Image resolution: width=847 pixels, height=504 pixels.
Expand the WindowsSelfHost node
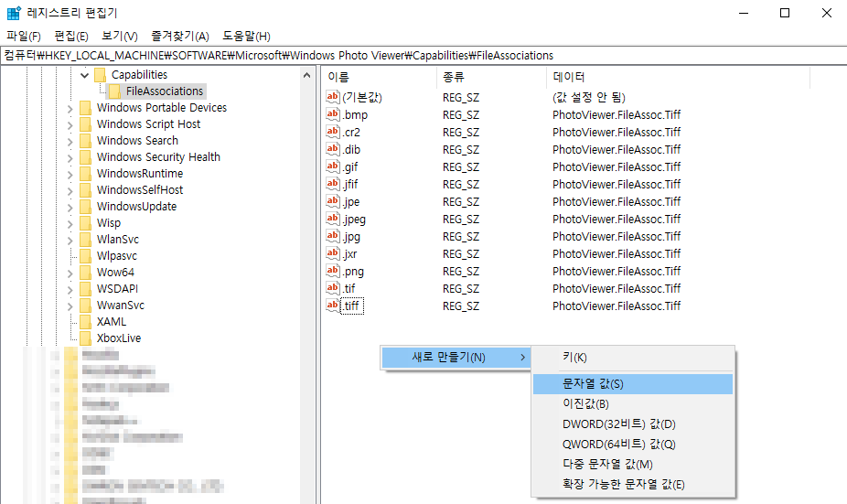70,191
